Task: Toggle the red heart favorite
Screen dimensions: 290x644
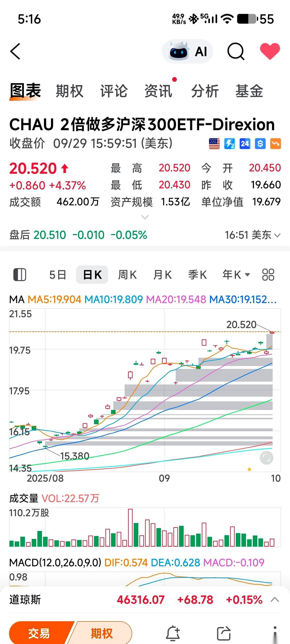Action: click(x=270, y=51)
